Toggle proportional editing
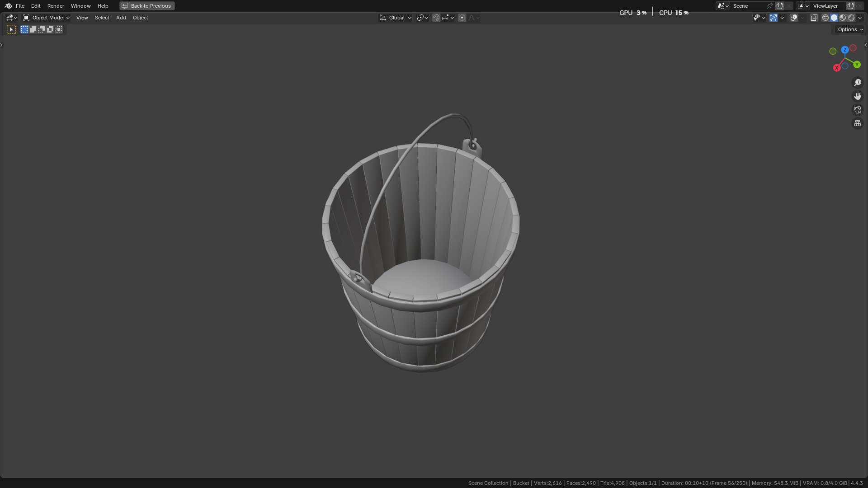The width and height of the screenshot is (868, 488). (462, 18)
